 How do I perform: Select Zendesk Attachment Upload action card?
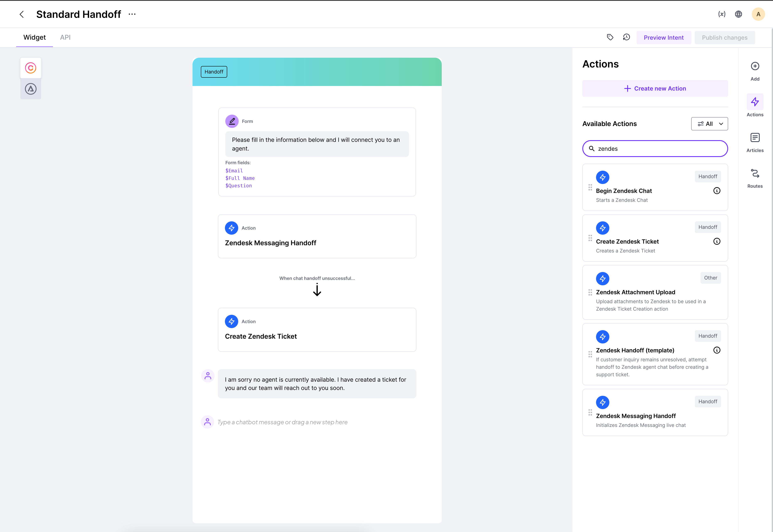(655, 292)
